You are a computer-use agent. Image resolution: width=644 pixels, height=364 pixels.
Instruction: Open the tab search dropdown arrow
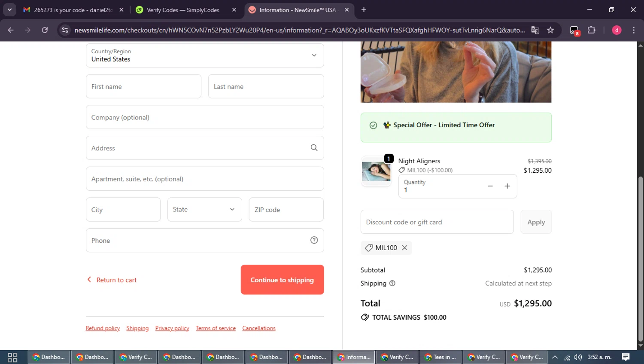tap(9, 10)
